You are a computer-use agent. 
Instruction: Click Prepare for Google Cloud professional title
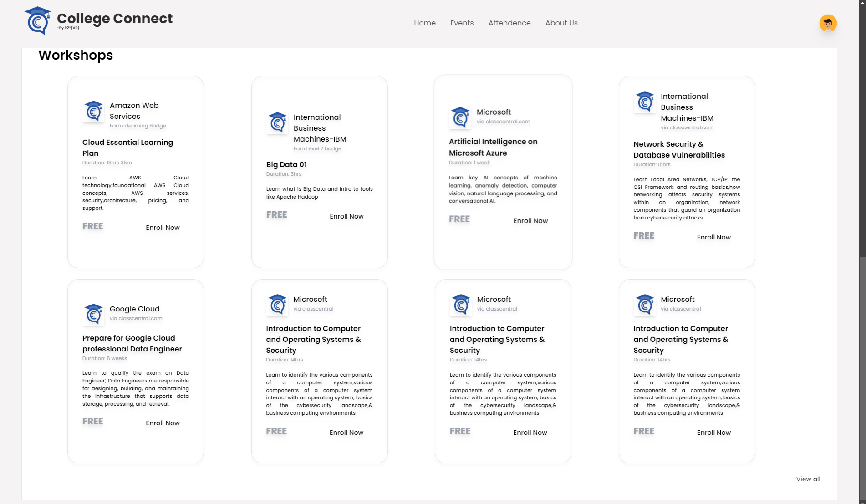pos(132,343)
